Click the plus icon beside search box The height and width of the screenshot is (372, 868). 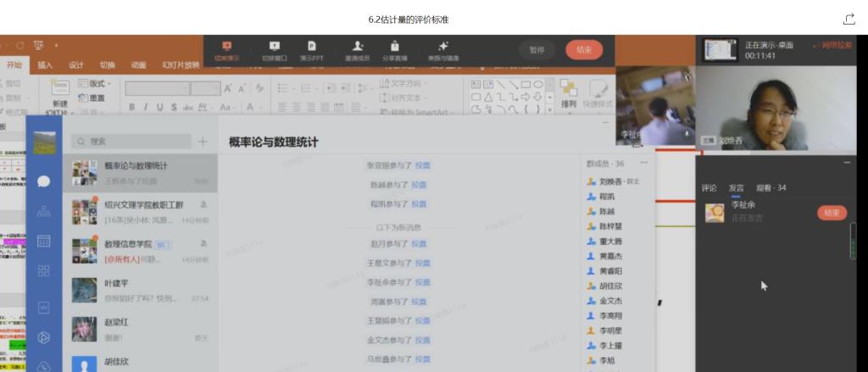click(x=203, y=142)
